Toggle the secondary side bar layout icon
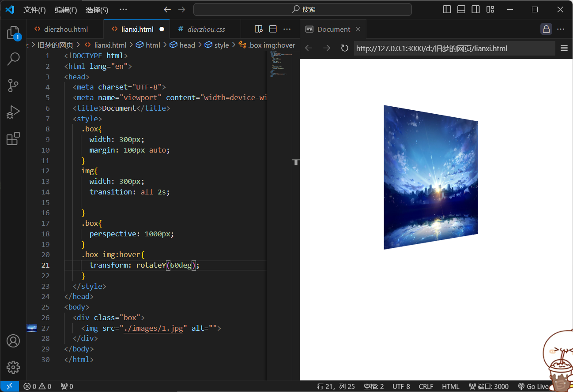 475,9
